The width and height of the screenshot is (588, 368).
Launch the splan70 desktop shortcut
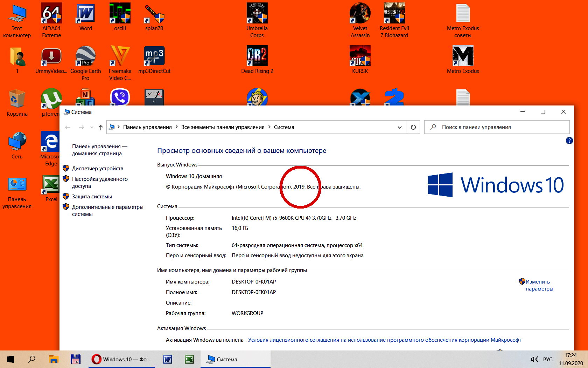click(154, 17)
